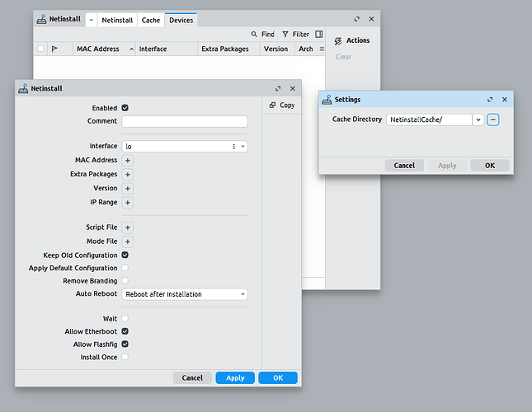Click OK in Netinstall dialog

(278, 377)
